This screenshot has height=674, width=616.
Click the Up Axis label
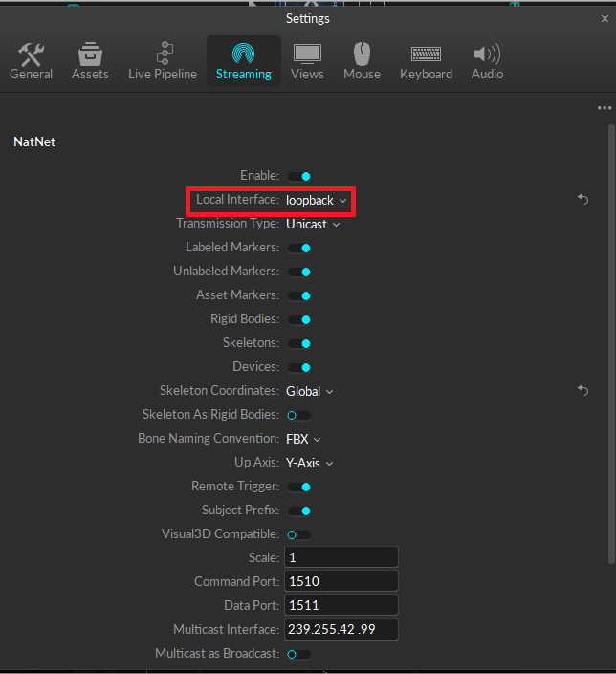256,463
